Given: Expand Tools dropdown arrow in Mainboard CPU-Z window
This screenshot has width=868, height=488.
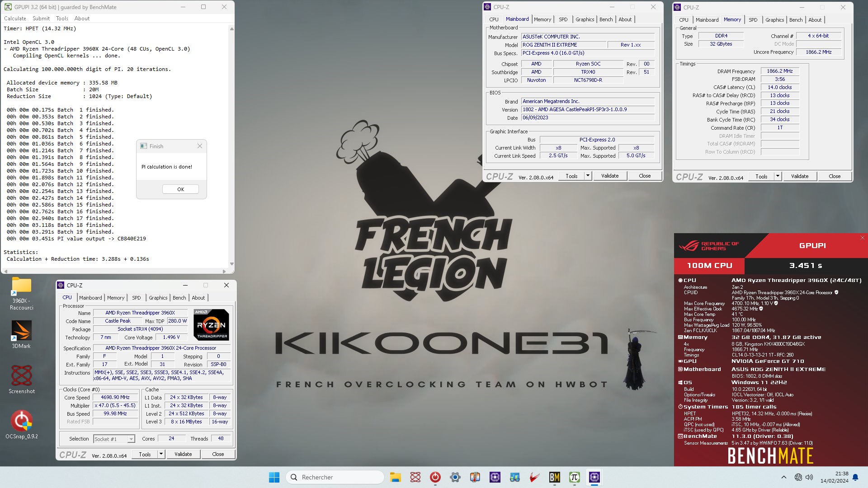Looking at the screenshot, I should click(588, 176).
